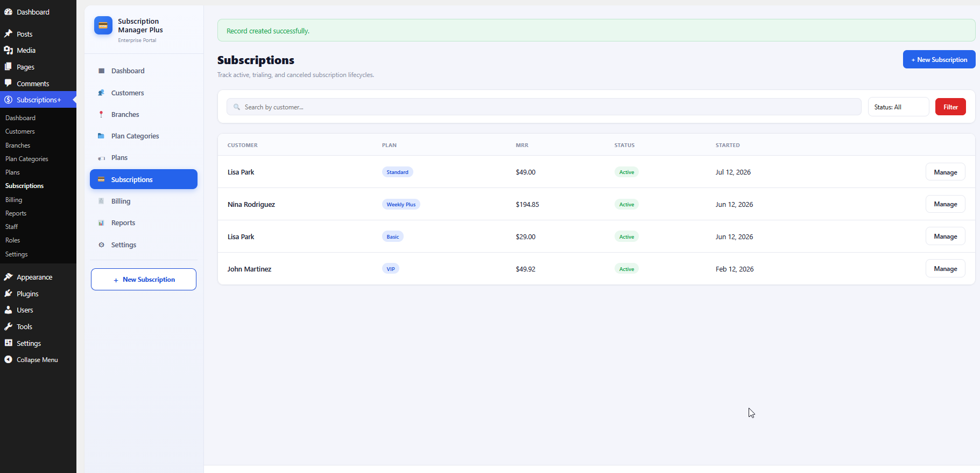
Task: Click the STARTED column header
Action: [728, 145]
